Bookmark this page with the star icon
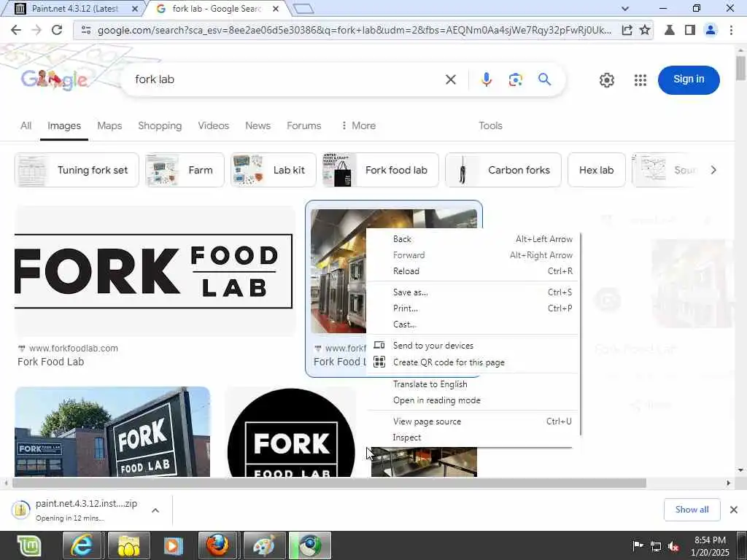Image resolution: width=747 pixels, height=560 pixels. click(645, 30)
